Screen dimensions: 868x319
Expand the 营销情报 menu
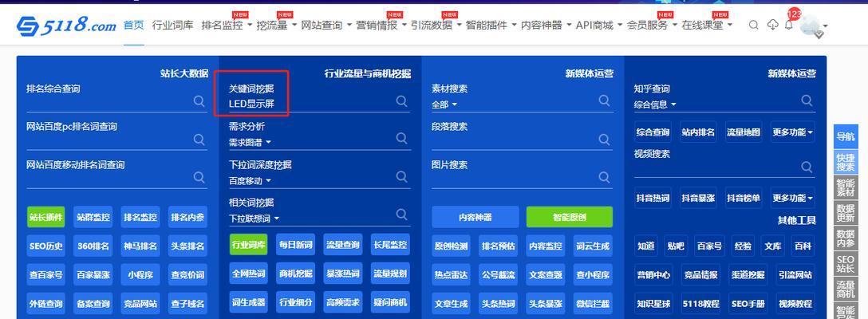(x=381, y=25)
